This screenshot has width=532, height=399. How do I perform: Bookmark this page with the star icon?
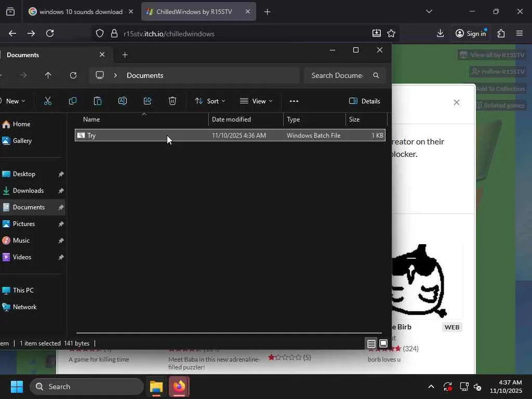(391, 33)
